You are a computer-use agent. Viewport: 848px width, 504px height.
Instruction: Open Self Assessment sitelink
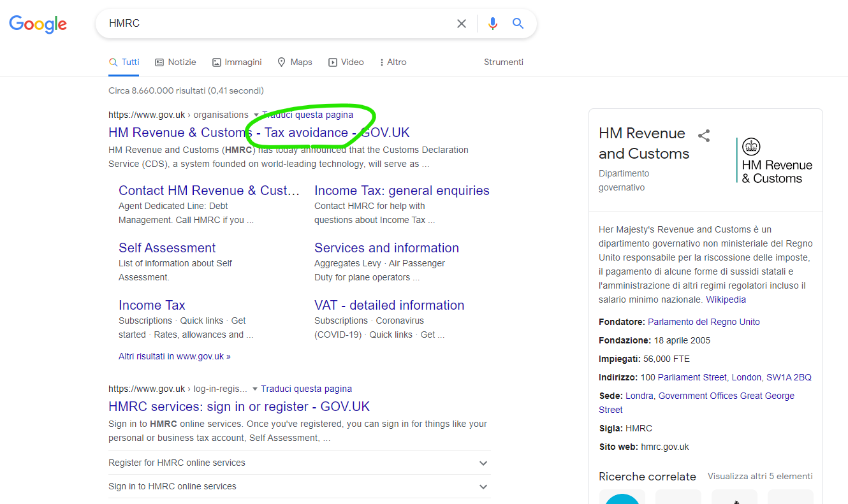167,248
